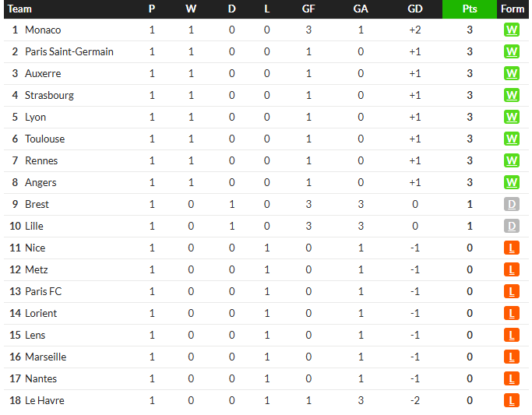Click the GA column header
The width and height of the screenshot is (532, 415).
[361, 9]
